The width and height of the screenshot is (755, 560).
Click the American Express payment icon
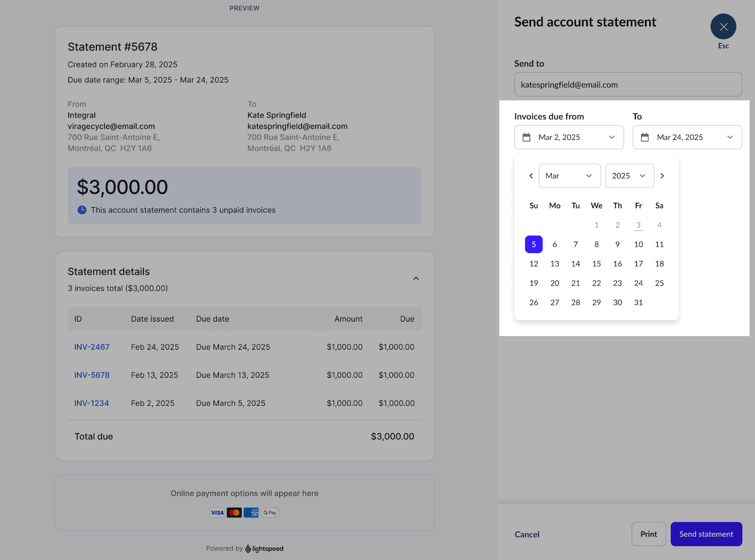tap(251, 513)
